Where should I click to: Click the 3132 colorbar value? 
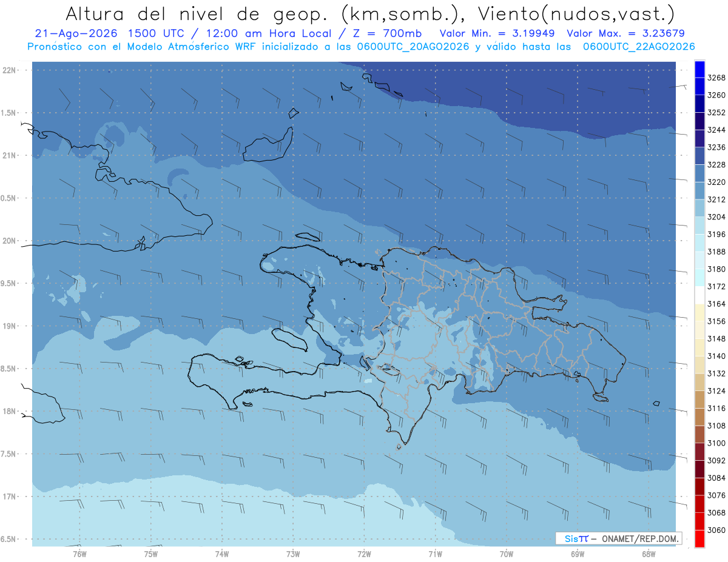[x=716, y=373]
